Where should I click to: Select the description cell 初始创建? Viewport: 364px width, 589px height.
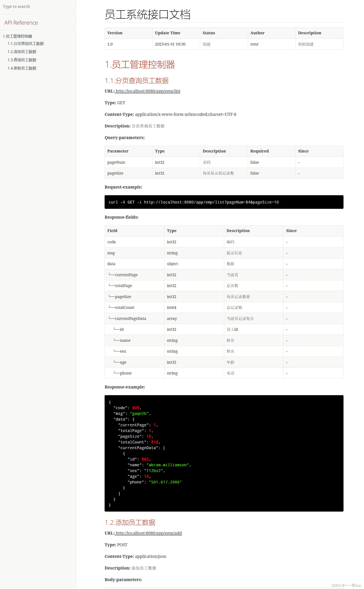coord(319,44)
